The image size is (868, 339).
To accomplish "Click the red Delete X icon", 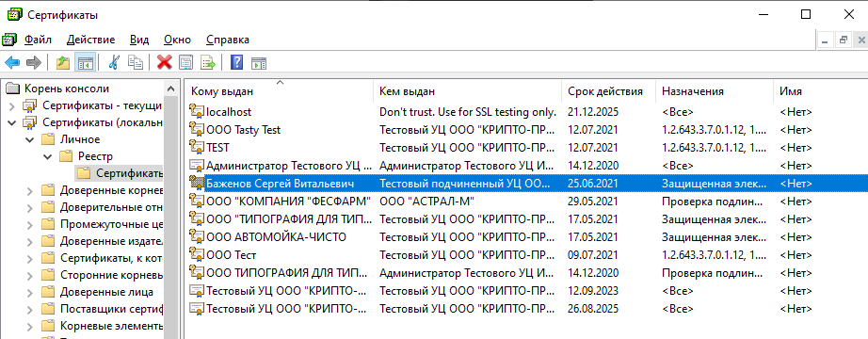I will click(x=165, y=62).
